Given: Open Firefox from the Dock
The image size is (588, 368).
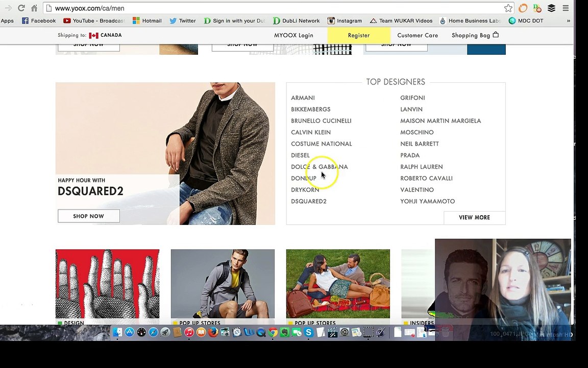Looking at the screenshot, I should (x=213, y=332).
